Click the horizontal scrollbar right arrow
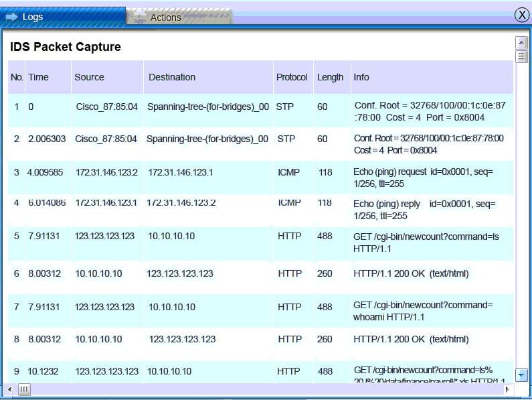 pyautogui.click(x=507, y=389)
